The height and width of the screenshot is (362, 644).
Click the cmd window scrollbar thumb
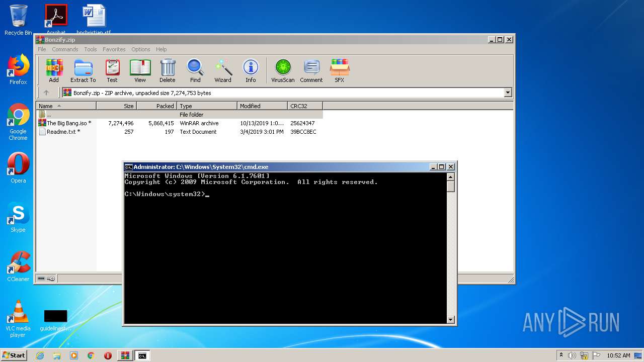450,186
